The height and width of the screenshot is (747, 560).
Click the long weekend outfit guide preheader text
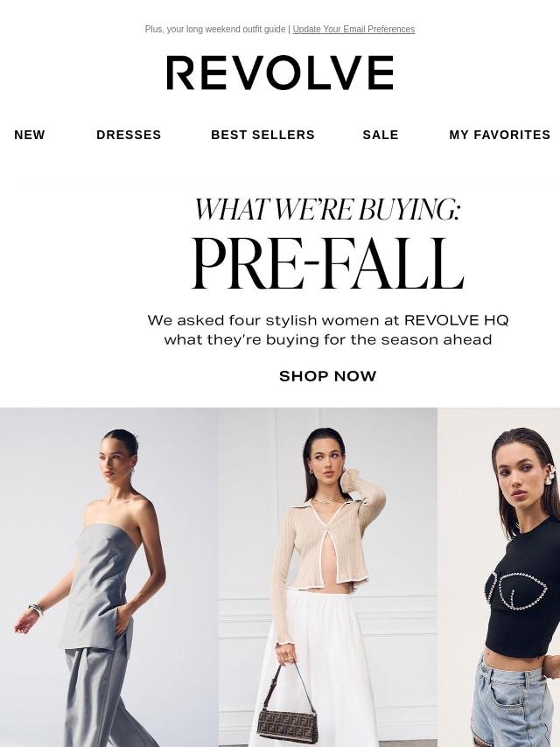[x=215, y=30]
